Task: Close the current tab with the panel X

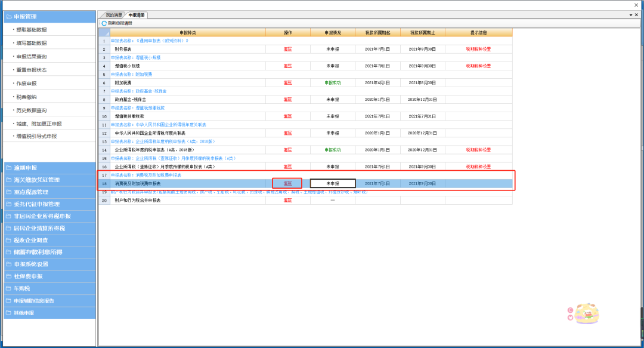Action: click(637, 15)
